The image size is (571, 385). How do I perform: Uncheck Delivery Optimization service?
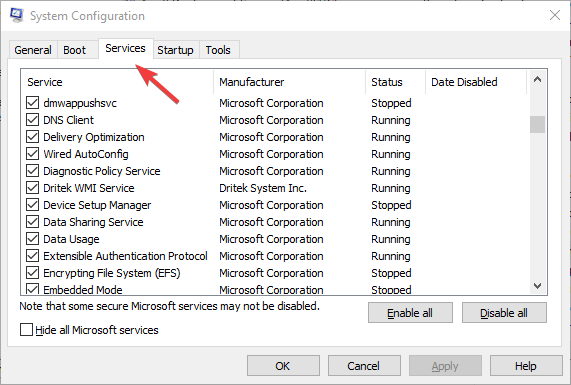(x=32, y=137)
